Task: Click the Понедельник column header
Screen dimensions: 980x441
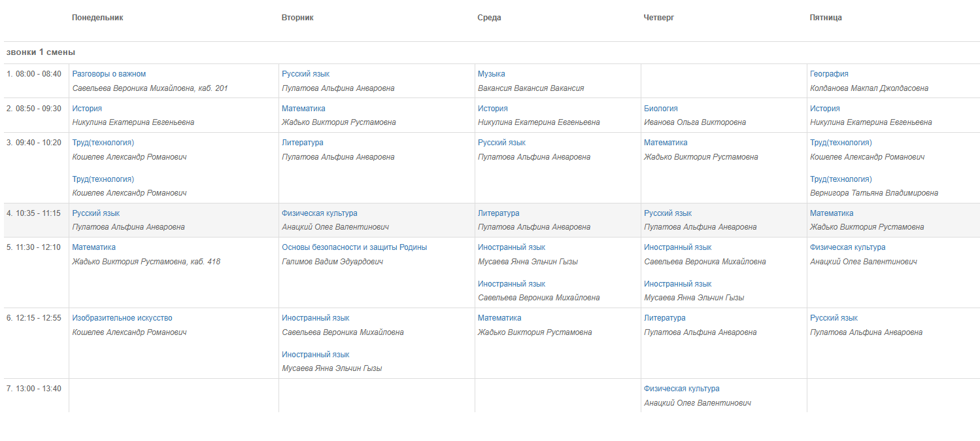Action: [97, 18]
